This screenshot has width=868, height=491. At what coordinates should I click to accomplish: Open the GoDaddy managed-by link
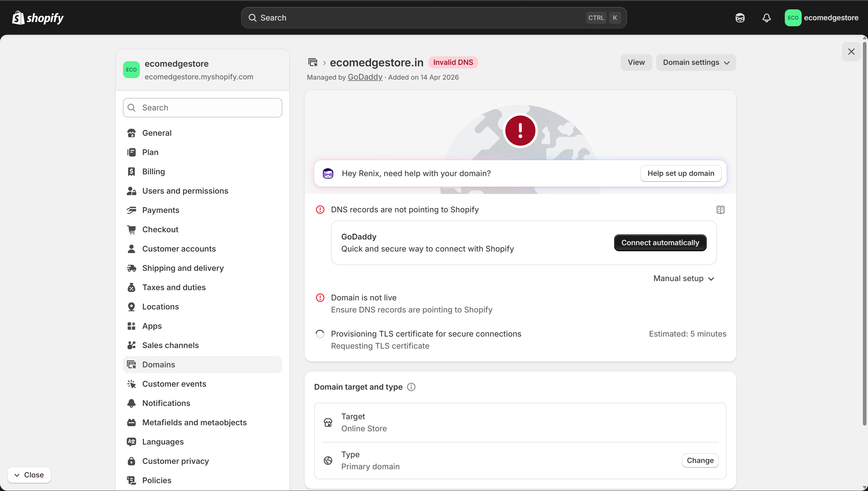click(365, 77)
